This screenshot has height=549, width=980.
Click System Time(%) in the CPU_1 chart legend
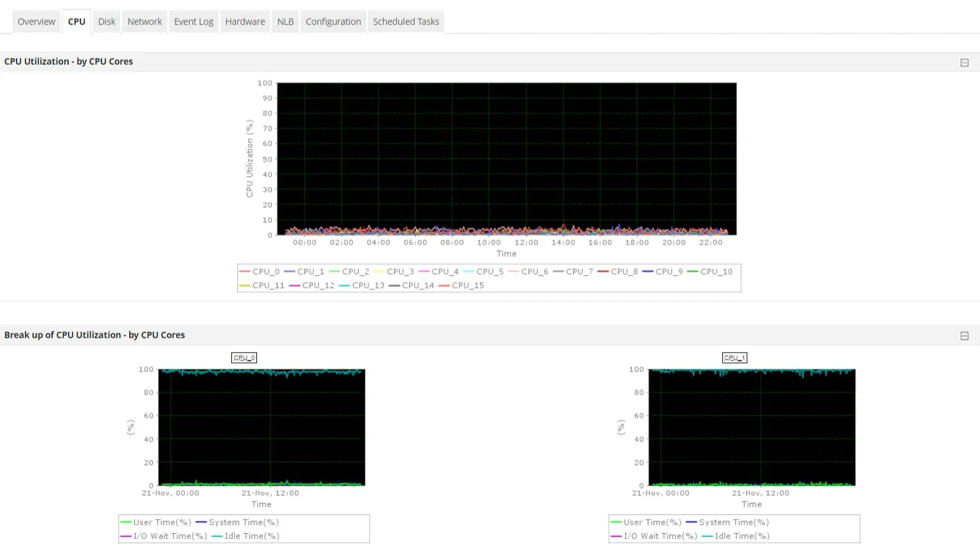tap(727, 523)
